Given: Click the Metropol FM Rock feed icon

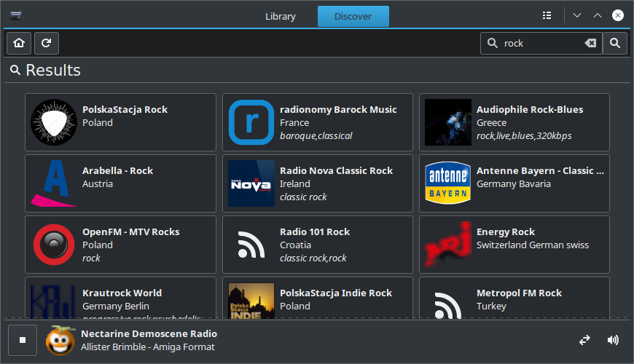Looking at the screenshot, I should pos(448,306).
